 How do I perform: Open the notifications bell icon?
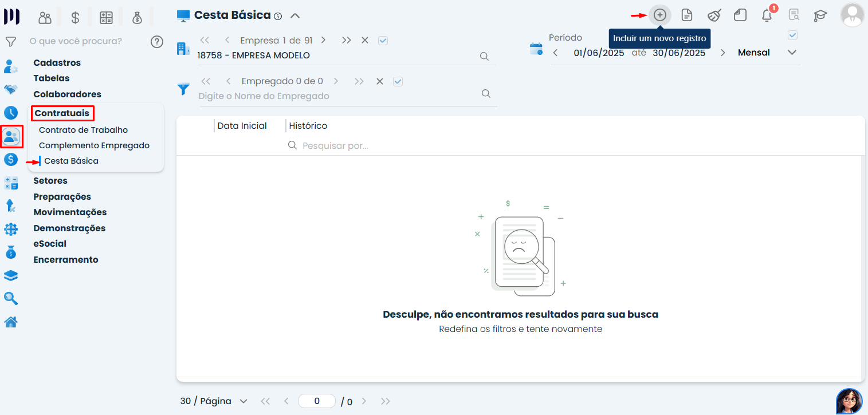[x=767, y=15]
